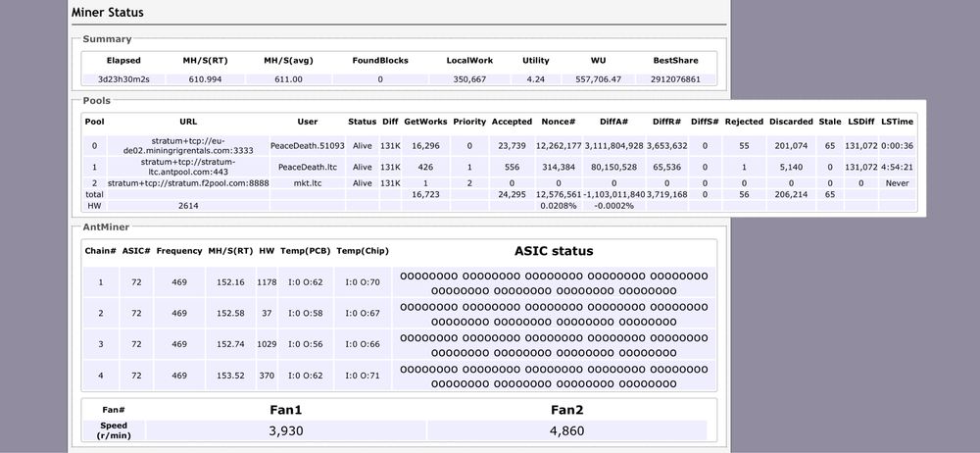Image resolution: width=980 pixels, height=453 pixels.
Task: Click chain 2 MH/S(RT) value 152.58
Action: [x=230, y=313]
